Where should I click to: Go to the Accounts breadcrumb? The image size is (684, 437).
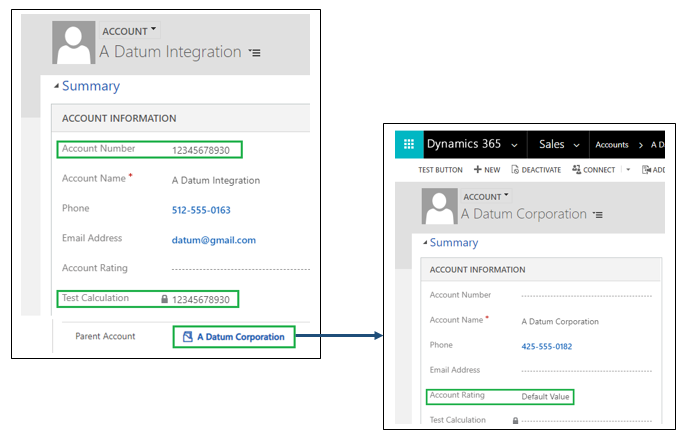pyautogui.click(x=612, y=145)
